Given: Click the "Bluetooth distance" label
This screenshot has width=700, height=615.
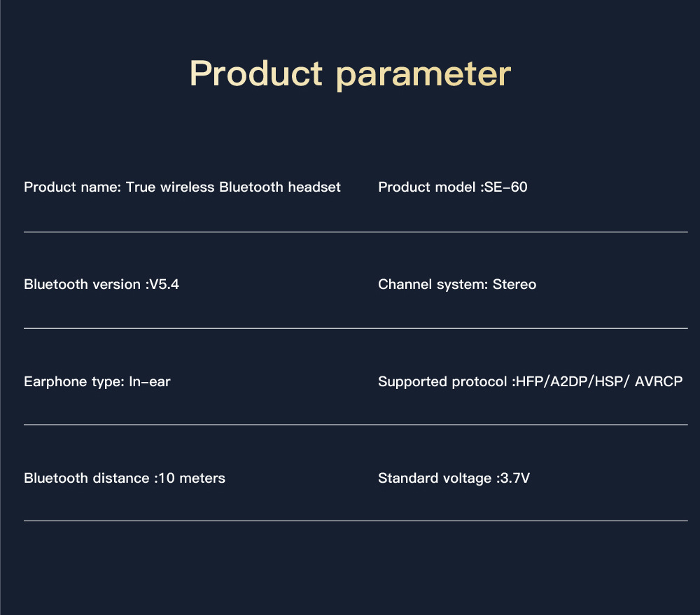Looking at the screenshot, I should point(86,478).
